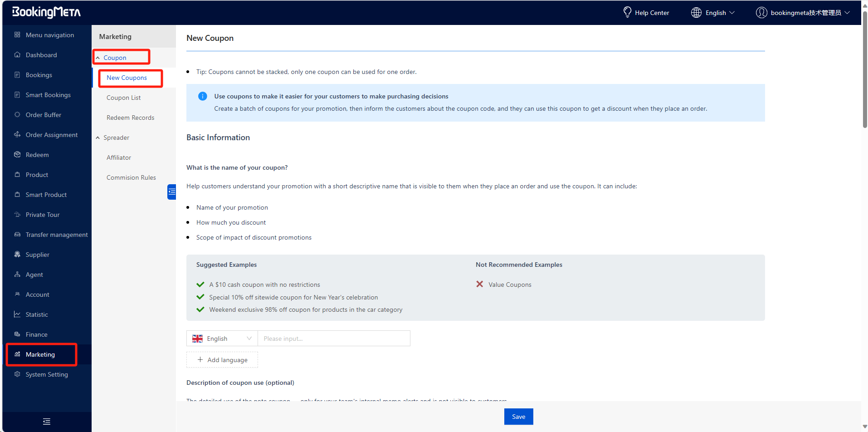The width and height of the screenshot is (868, 432).
Task: Open Coupon List in Marketing submenu
Action: [x=123, y=98]
